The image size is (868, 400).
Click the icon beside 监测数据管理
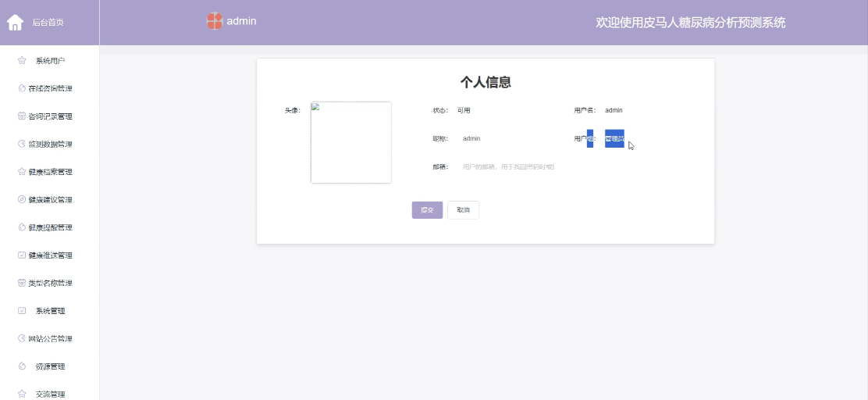(22, 144)
